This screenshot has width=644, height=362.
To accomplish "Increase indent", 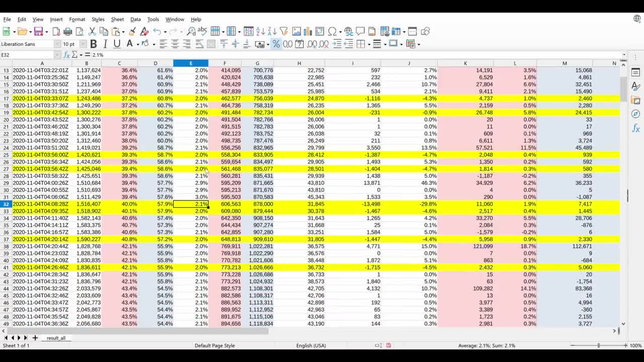I will (x=337, y=44).
